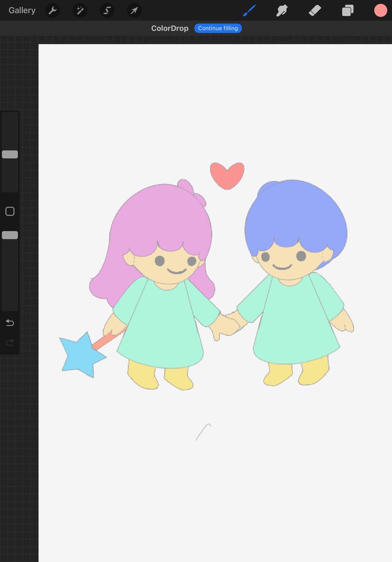The image size is (392, 562).
Task: Tap the square modifier button between sliders
Action: 10,211
